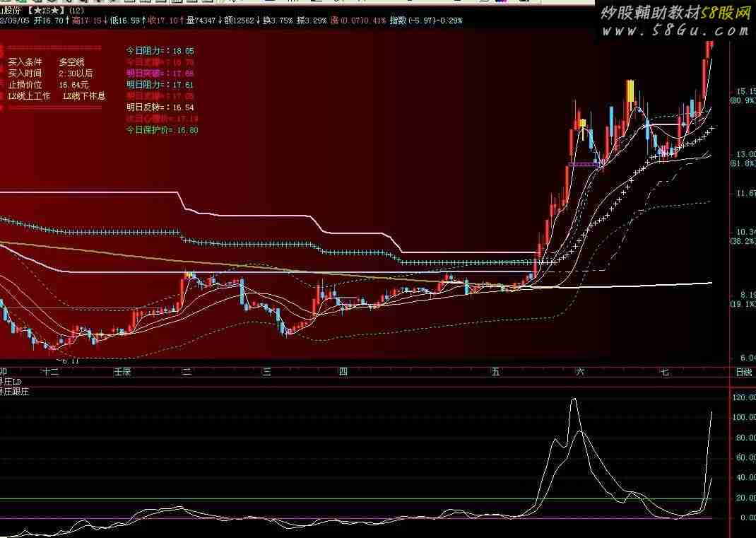The width and height of the screenshot is (756, 538).
Task: Click the LX线下休息 text
Action: [84, 96]
